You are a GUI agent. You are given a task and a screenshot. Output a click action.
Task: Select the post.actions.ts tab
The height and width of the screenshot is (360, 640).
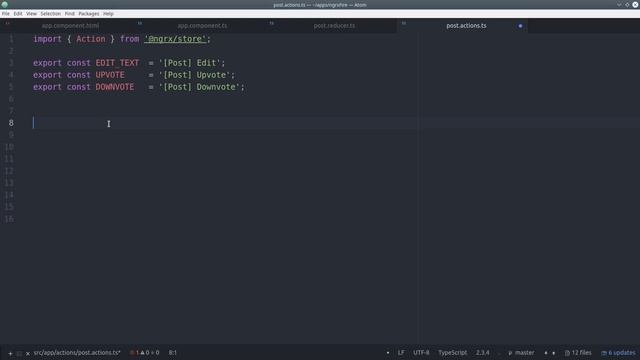pos(466,25)
